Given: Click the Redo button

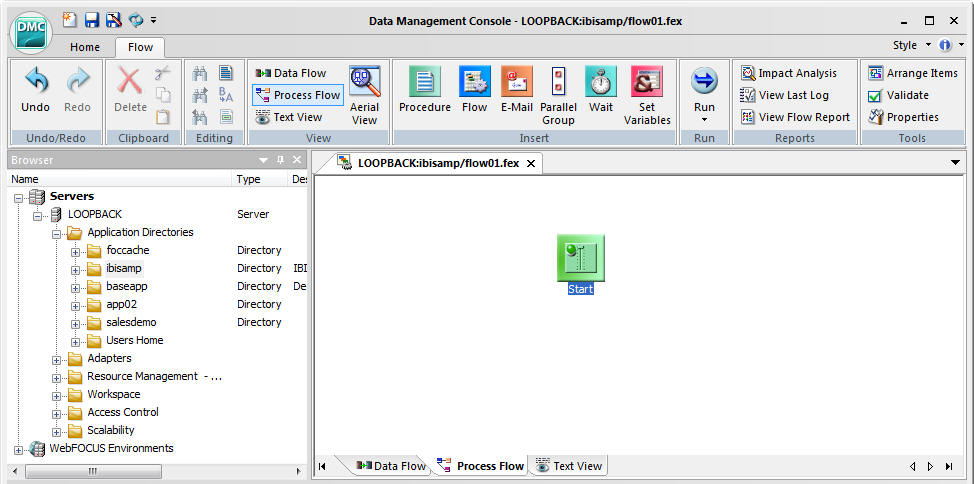Looking at the screenshot, I should click(78, 89).
